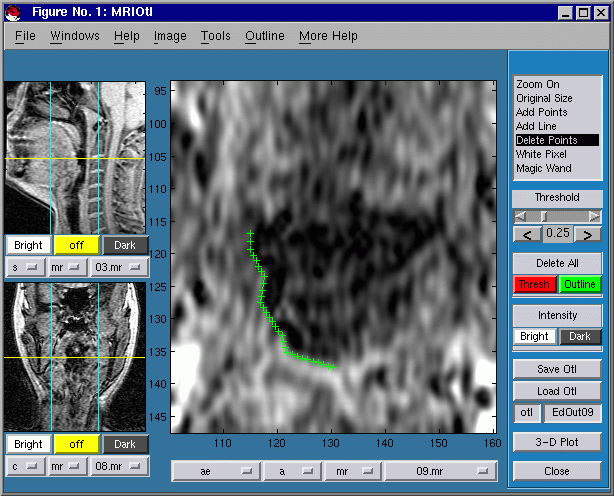This screenshot has height=496, width=614.
Task: Open the Windows menu
Action: 75,36
